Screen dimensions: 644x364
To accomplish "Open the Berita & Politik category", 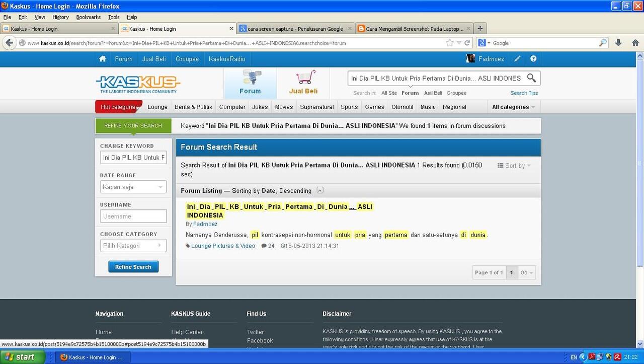I will 193,107.
